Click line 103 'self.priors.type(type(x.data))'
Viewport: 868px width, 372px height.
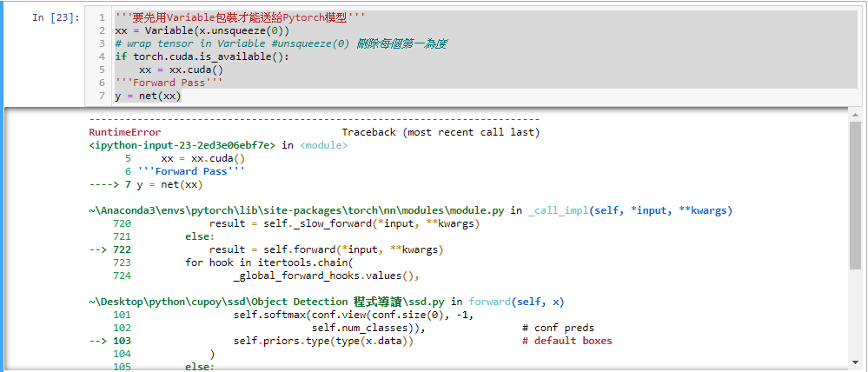tap(323, 341)
